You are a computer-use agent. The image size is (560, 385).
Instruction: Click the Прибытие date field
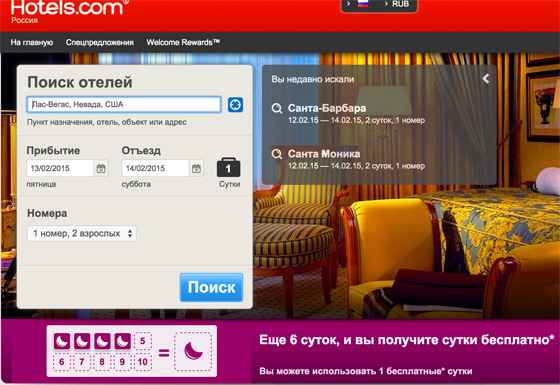(60, 168)
